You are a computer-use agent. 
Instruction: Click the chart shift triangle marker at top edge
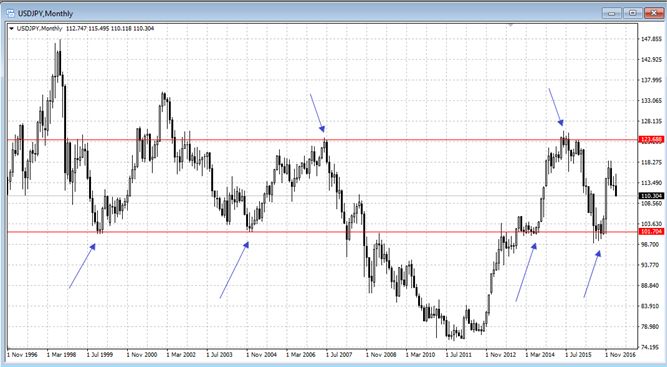[x=511, y=25]
